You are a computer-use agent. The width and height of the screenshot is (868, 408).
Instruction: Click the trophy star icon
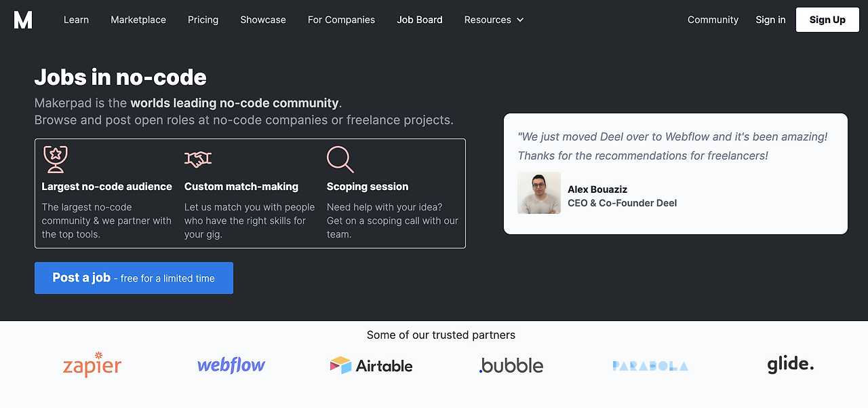[x=54, y=159]
